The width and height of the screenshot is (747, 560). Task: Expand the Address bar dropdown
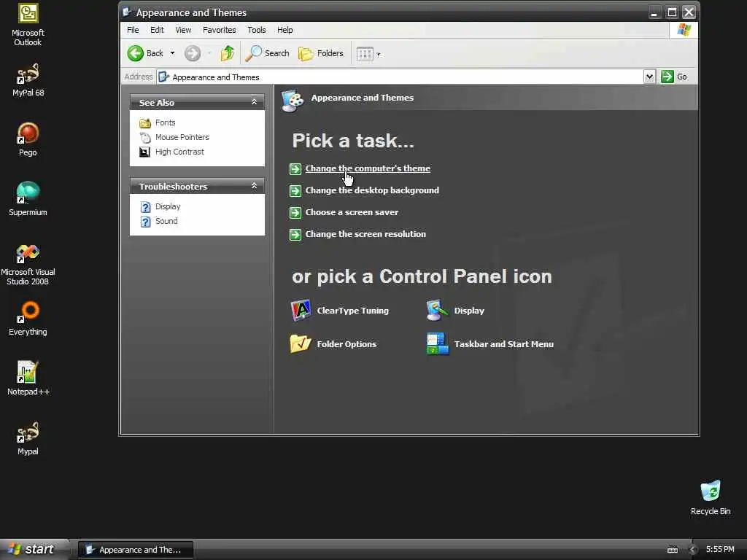point(649,77)
